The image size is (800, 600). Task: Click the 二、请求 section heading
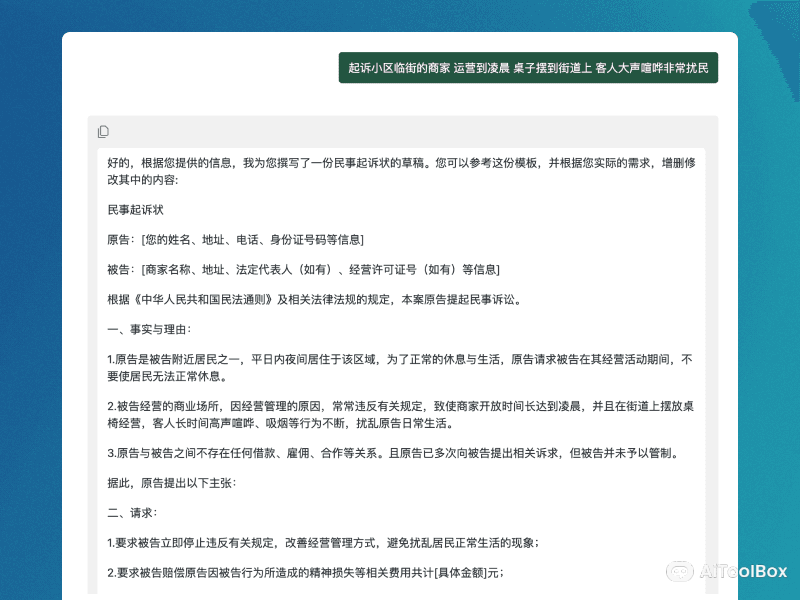(132, 513)
